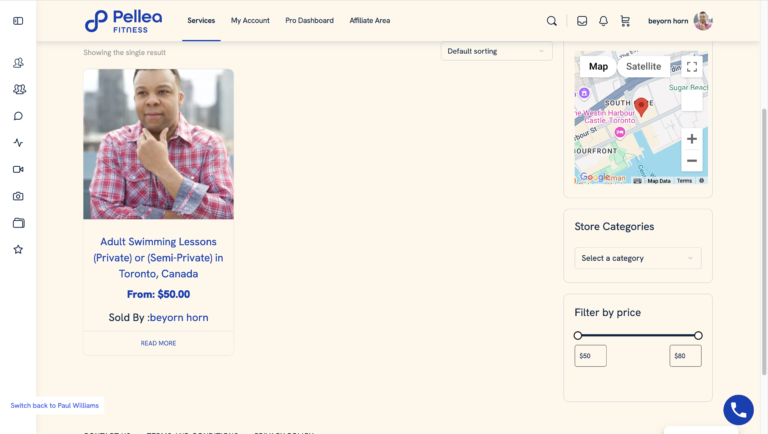Open the messages inbox icon
Viewport: 768px width, 434px height.
click(582, 21)
